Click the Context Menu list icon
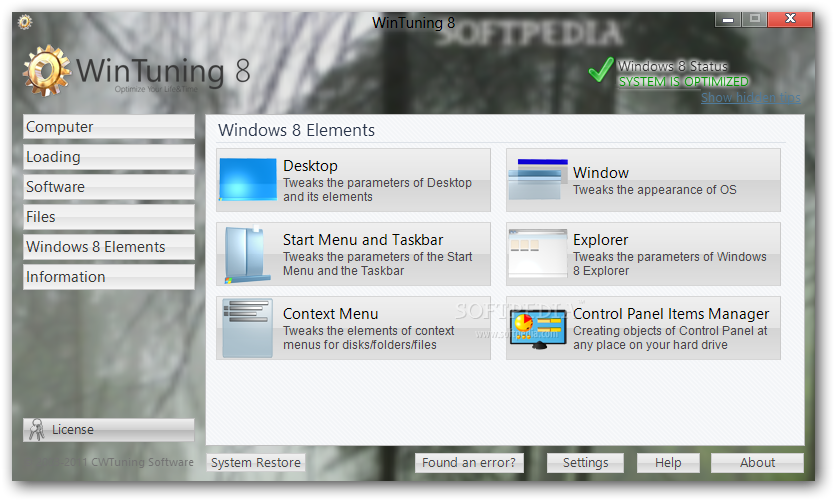Viewport: 835px width, 501px height. click(248, 327)
